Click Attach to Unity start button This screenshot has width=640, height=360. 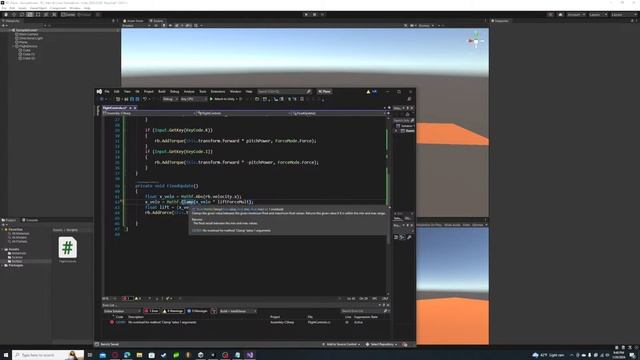coord(223,99)
